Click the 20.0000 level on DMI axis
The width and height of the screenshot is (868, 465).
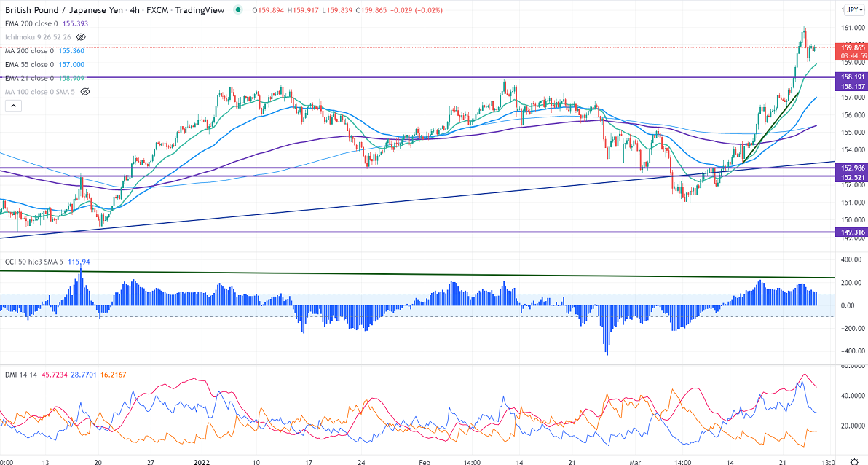tap(853, 426)
